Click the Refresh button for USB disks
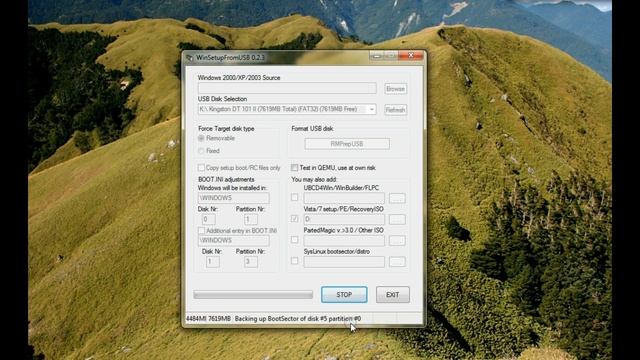Viewport: 640px width, 360px height. pos(396,110)
